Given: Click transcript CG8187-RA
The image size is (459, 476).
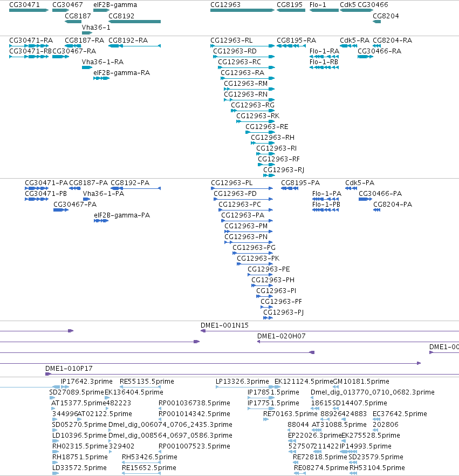Looking at the screenshot, I should click(x=73, y=46).
